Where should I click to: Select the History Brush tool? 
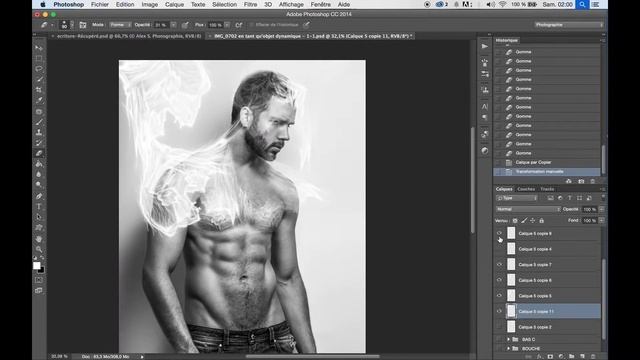pos(39,143)
